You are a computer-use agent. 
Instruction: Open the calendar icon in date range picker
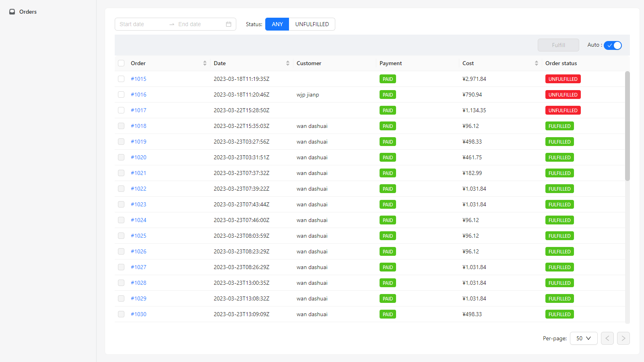(x=229, y=24)
